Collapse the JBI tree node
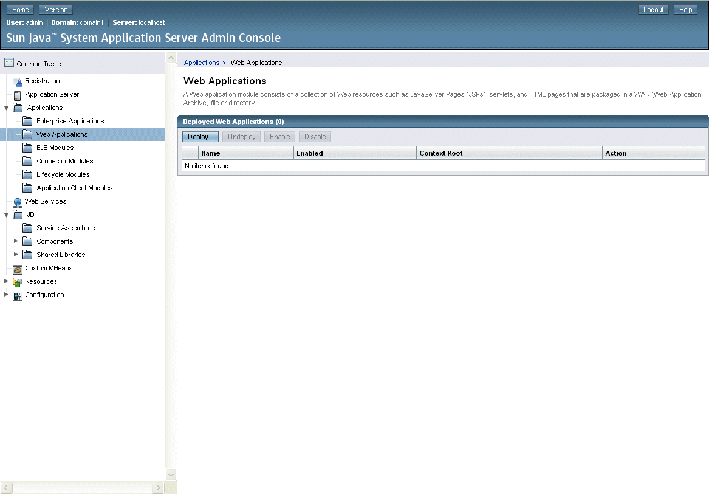Viewport: 709px width, 494px height. pyautogui.click(x=6, y=215)
